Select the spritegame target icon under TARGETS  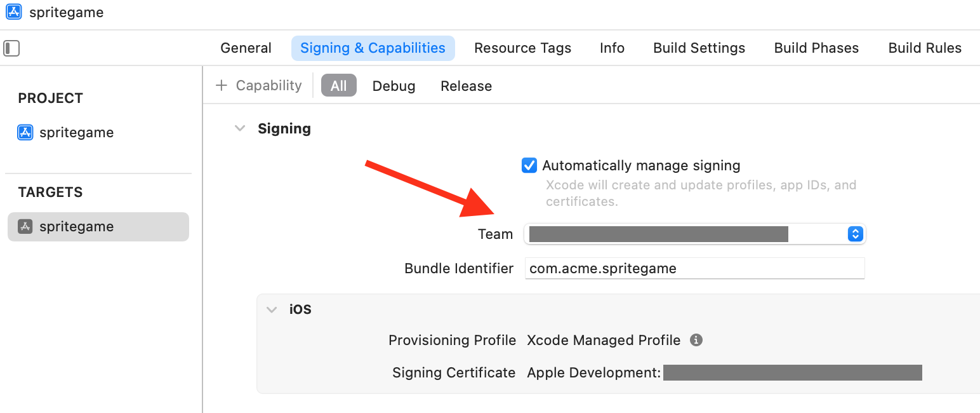pyautogui.click(x=25, y=226)
